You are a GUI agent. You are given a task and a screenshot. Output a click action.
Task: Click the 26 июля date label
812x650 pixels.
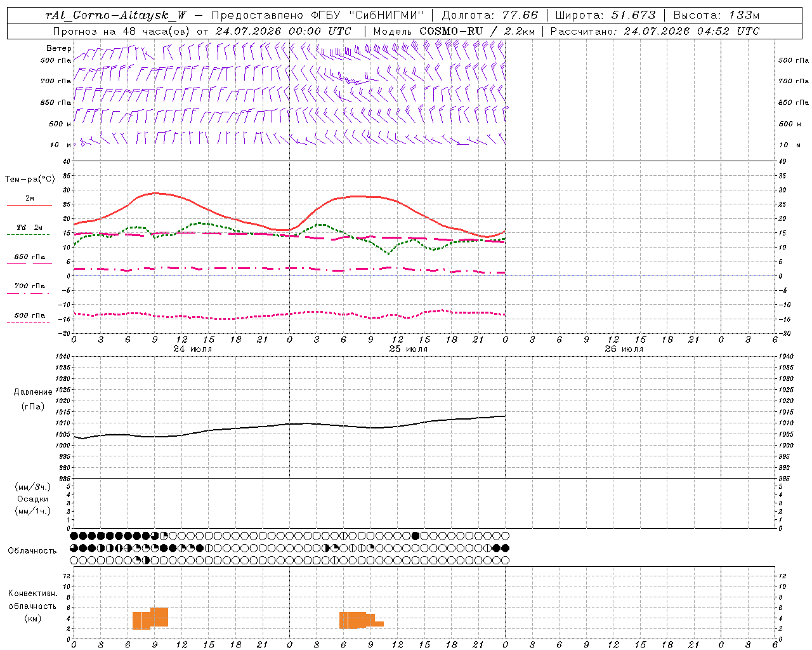(624, 349)
